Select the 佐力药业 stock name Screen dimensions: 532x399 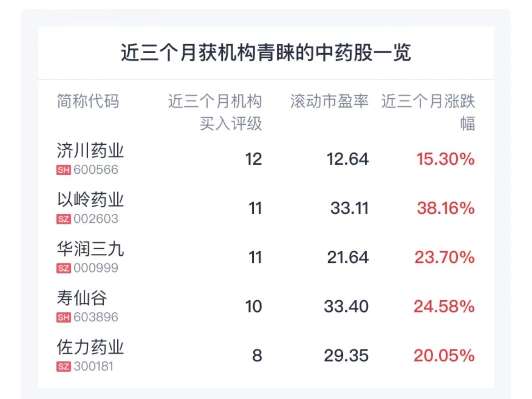coord(90,347)
